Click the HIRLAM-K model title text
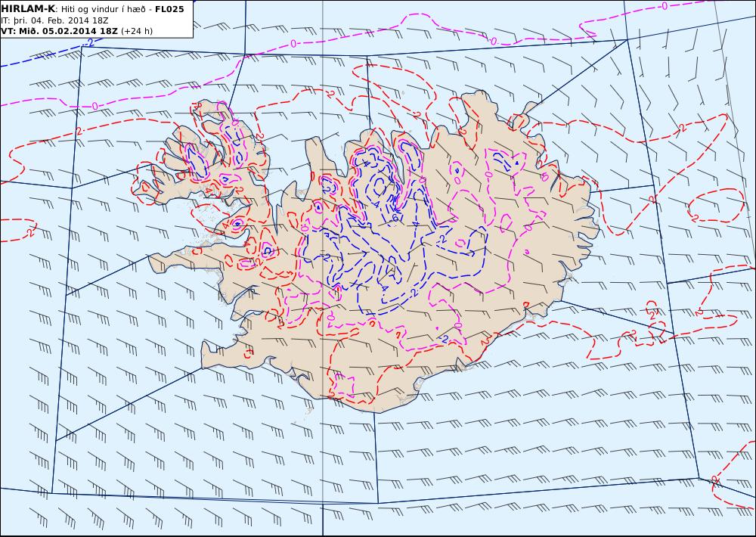Screen dimensions: 756x537 pyautogui.click(x=27, y=9)
